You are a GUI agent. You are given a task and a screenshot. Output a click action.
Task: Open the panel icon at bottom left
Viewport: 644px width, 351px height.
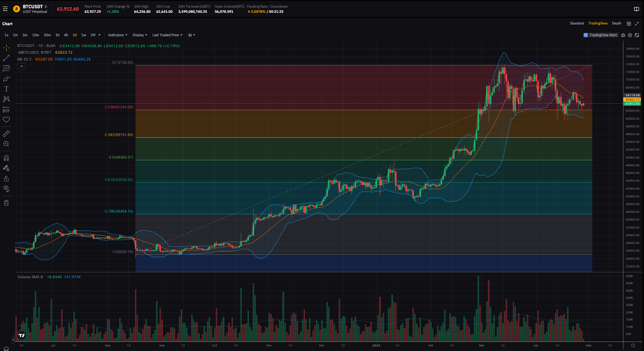6,348
